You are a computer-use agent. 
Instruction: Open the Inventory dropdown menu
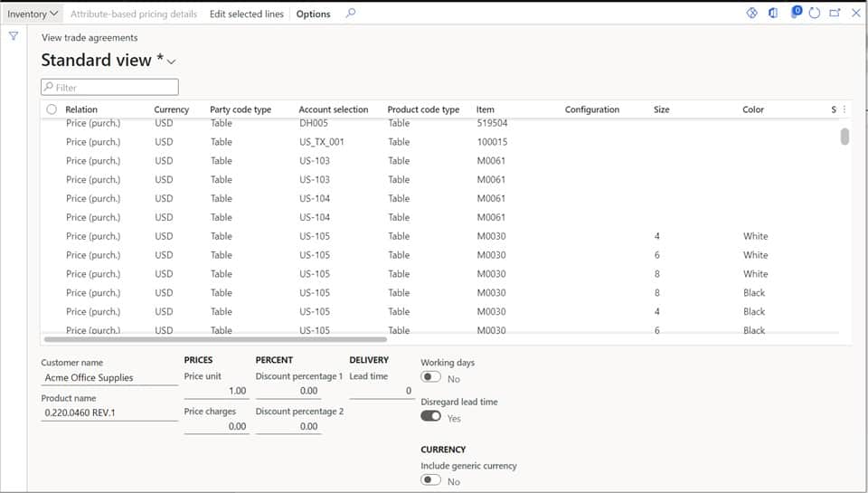[x=33, y=14]
